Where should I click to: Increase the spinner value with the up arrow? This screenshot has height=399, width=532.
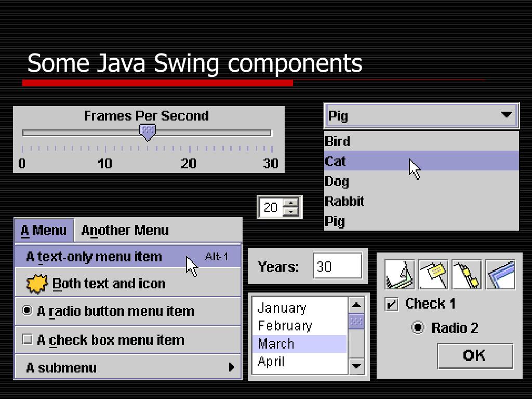[x=292, y=203]
